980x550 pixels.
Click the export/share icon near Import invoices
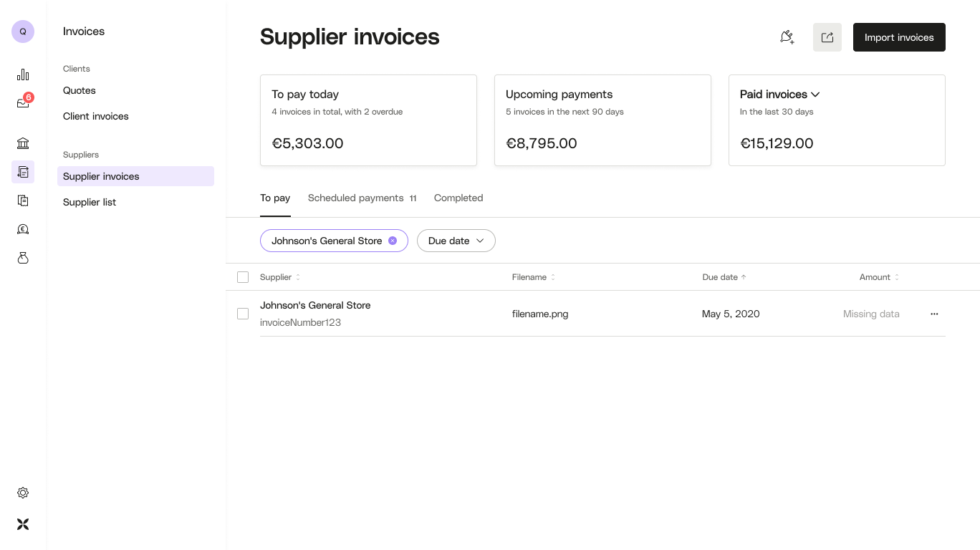[827, 37]
